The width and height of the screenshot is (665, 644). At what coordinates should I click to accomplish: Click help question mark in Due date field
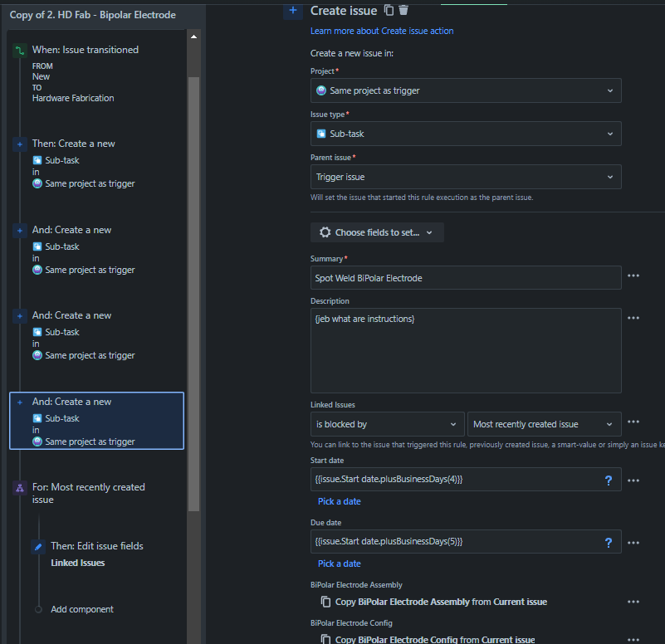[609, 543]
